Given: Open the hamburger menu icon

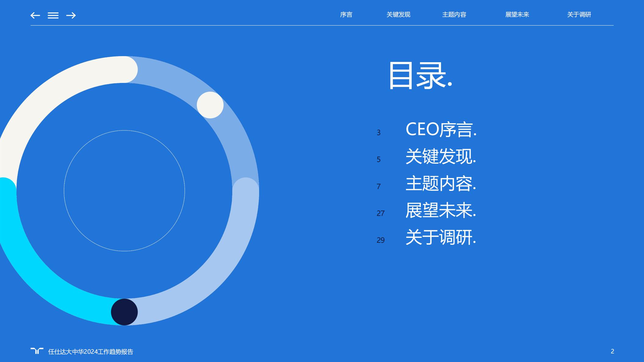Looking at the screenshot, I should coord(53,15).
